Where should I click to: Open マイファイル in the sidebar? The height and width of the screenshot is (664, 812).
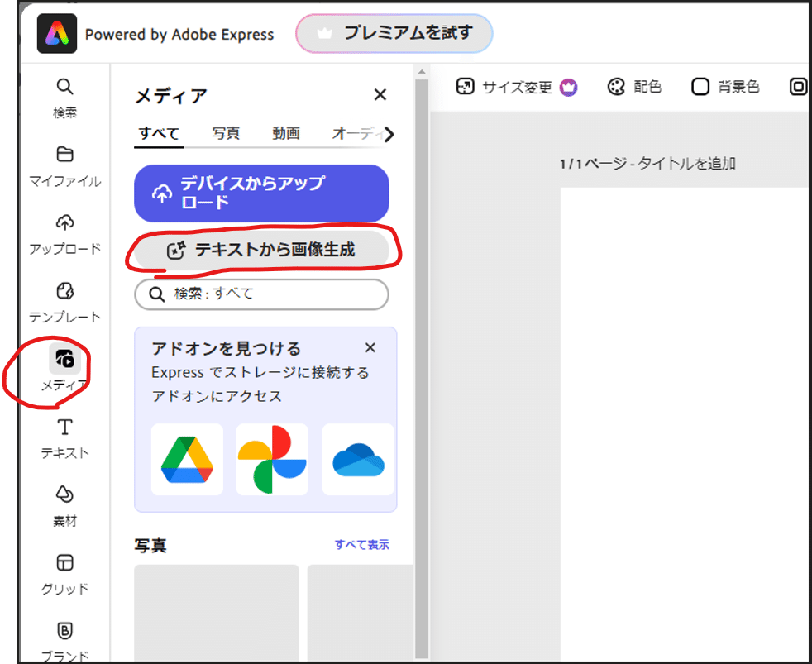pyautogui.click(x=64, y=166)
